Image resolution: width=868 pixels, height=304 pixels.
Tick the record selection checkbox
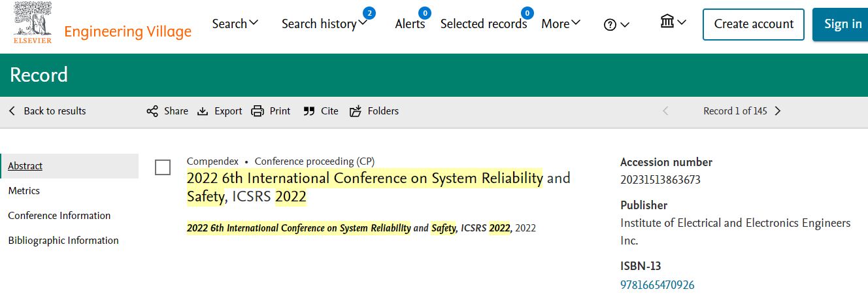coord(163,167)
